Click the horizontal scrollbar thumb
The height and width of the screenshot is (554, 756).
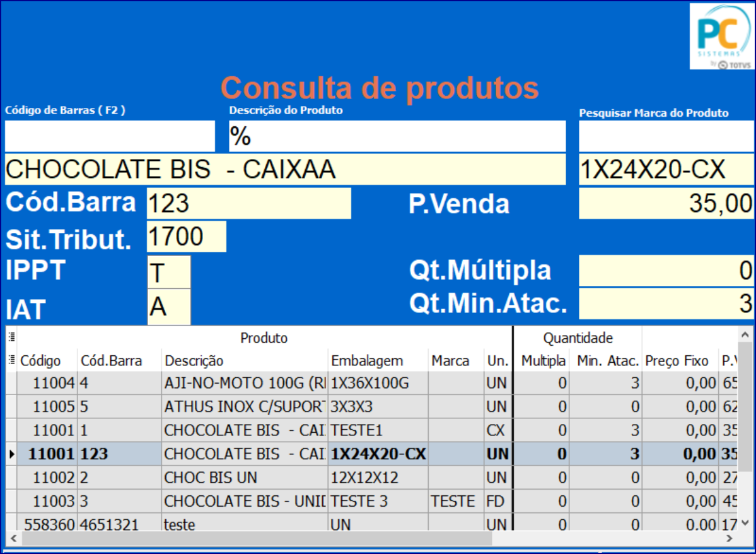point(257,538)
